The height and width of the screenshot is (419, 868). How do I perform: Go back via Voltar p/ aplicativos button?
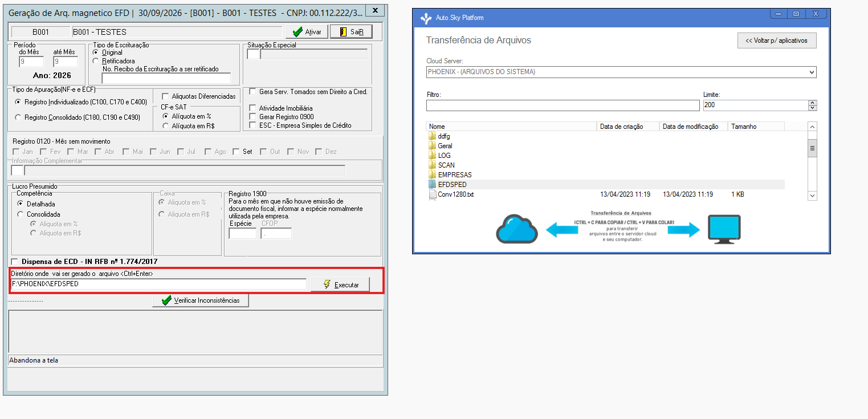(x=776, y=40)
